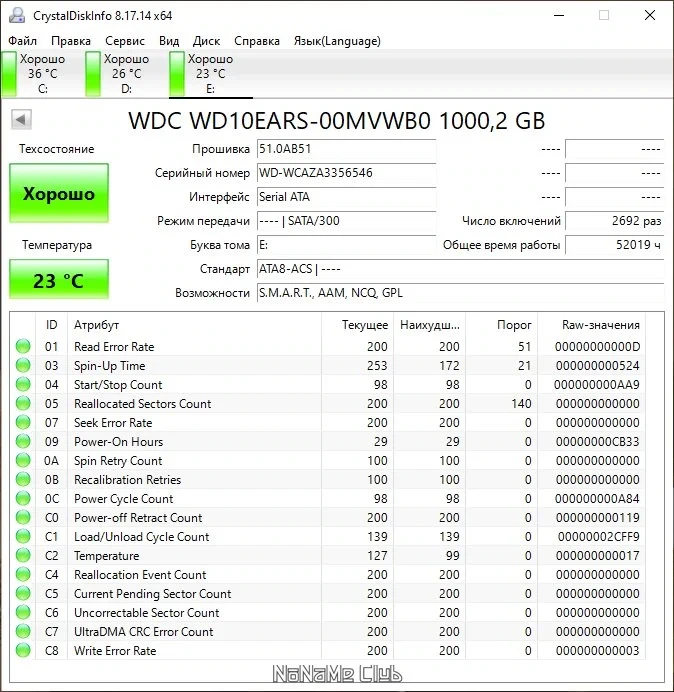Select the Reallocated Sectors Count attribute name
Screen dimensions: 674x692
pyautogui.click(x=143, y=404)
